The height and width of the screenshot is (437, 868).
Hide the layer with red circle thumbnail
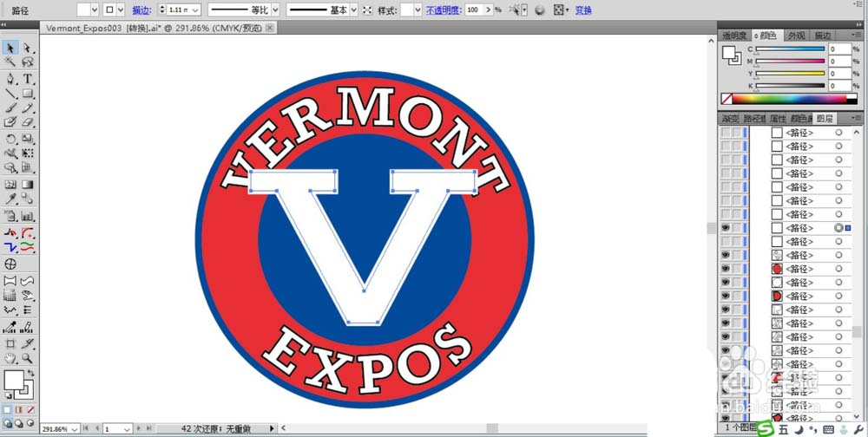725,269
